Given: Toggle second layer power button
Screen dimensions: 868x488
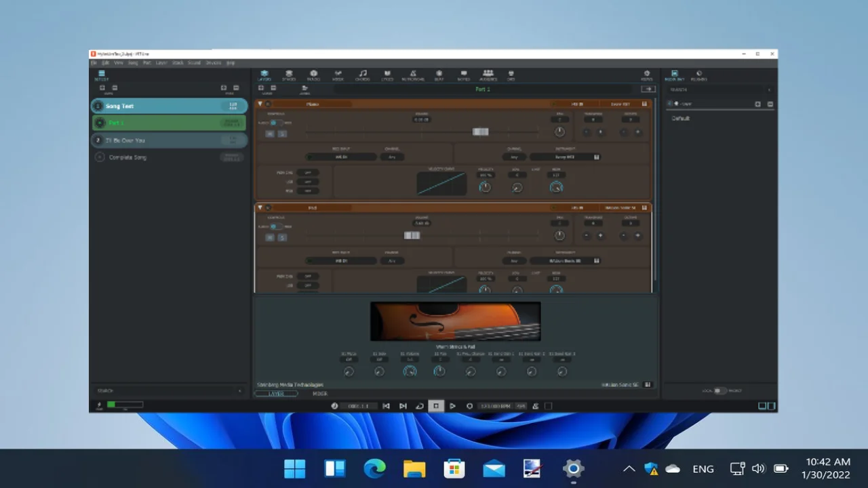Looking at the screenshot, I should point(268,207).
